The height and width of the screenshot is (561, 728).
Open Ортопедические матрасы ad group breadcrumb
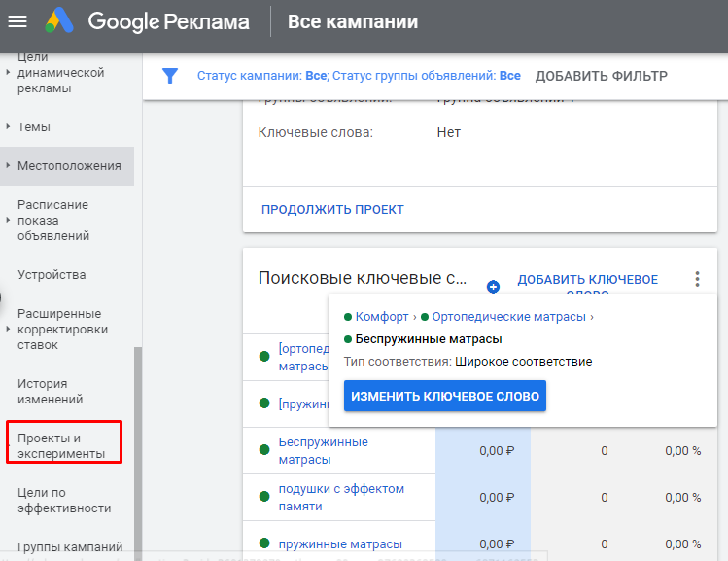tap(509, 317)
